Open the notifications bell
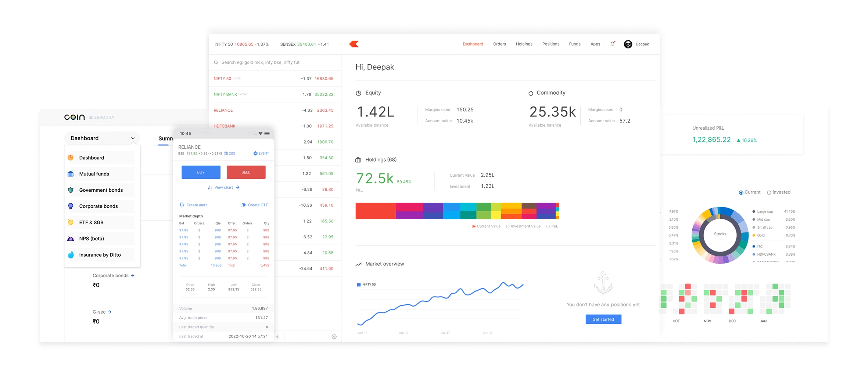Viewport: 868px width, 365px height. pyautogui.click(x=612, y=44)
